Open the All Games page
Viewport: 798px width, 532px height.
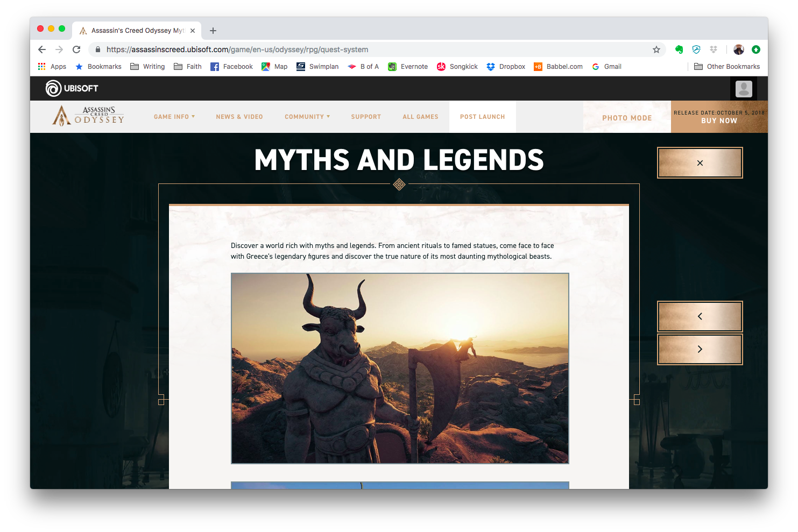coord(420,117)
